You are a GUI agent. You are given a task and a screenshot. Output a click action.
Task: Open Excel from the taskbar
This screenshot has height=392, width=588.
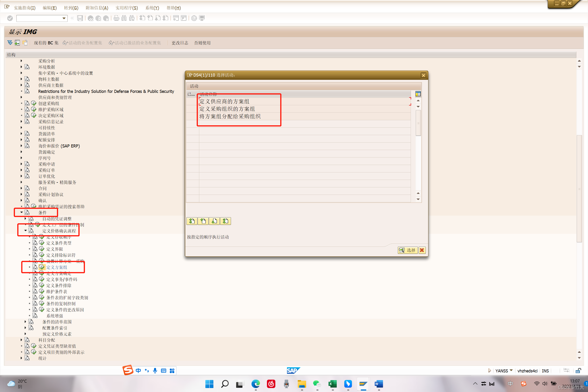(332, 384)
